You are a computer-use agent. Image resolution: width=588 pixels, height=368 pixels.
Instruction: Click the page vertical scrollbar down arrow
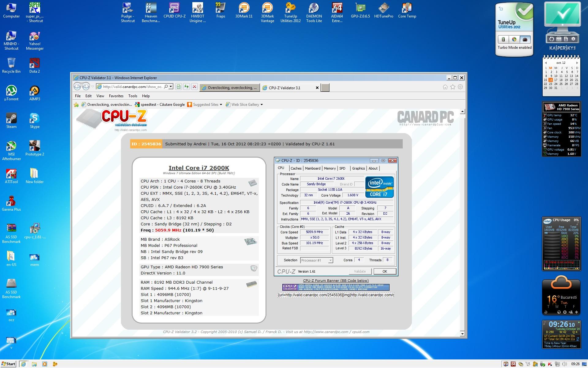tap(462, 334)
